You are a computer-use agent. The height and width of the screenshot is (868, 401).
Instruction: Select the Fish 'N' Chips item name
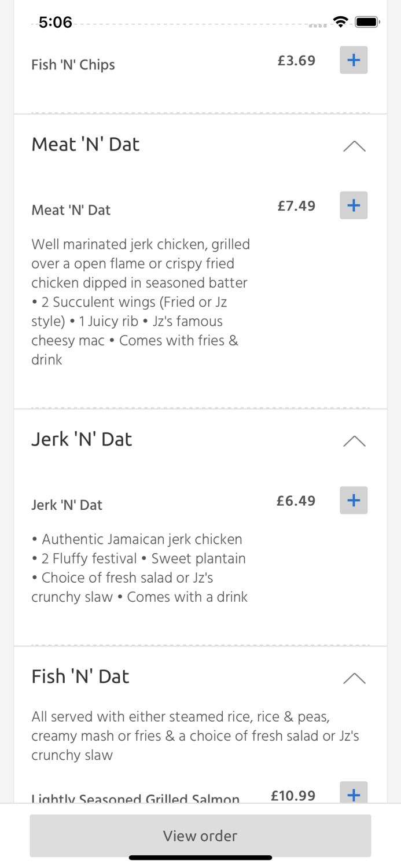pyautogui.click(x=73, y=64)
